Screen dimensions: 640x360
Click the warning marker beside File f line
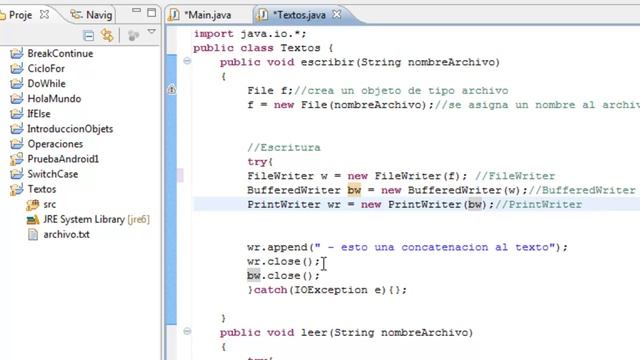[172, 89]
